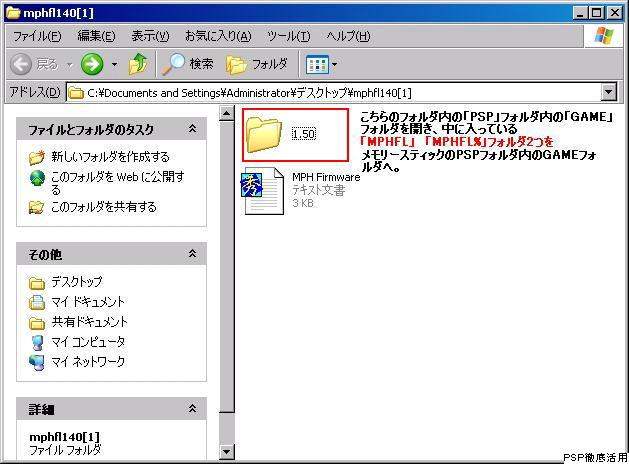Screen dimensions: 629x464
Task: Select the MPH Firmware text document icon
Action: (x=262, y=191)
